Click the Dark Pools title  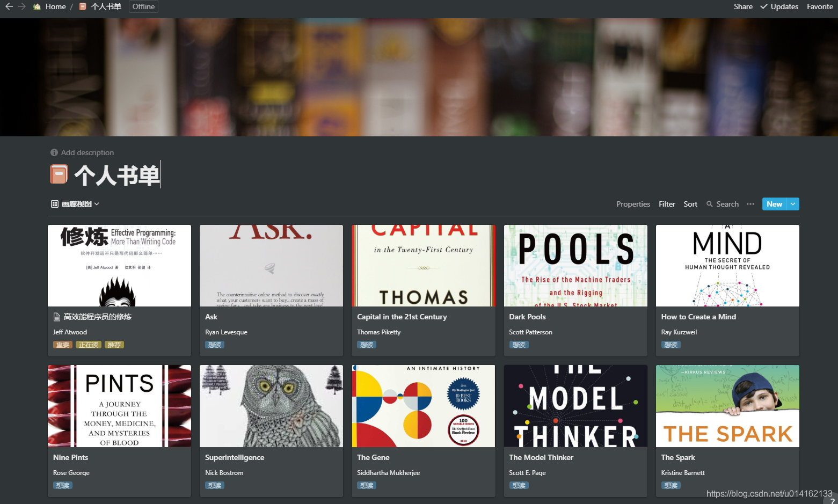point(527,317)
